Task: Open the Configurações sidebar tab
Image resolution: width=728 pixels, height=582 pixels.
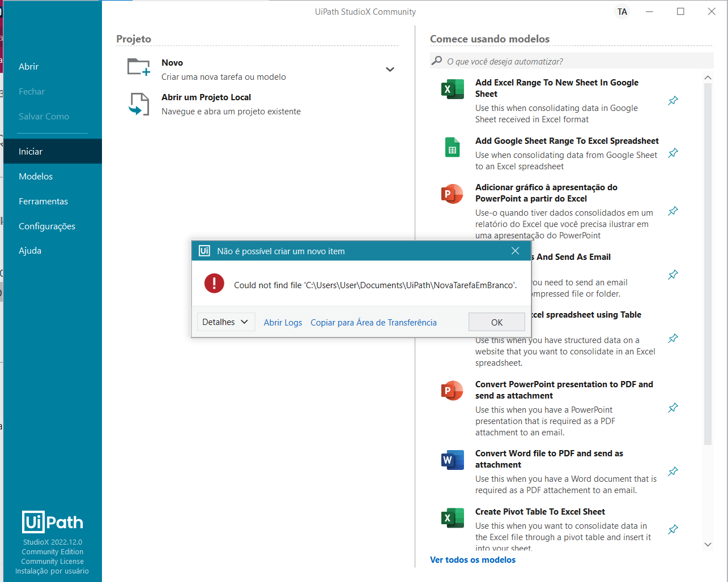Action: tap(47, 226)
